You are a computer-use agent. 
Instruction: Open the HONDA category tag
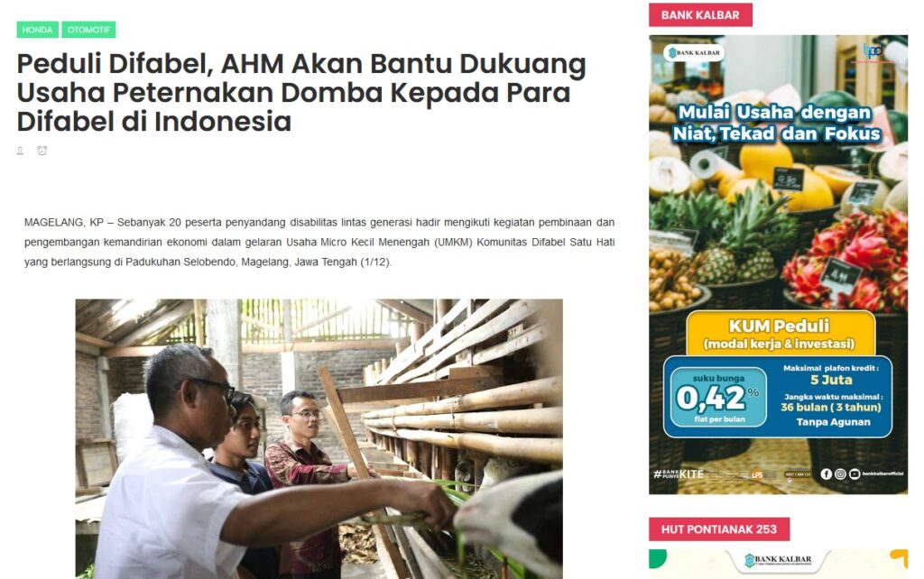pos(37,30)
